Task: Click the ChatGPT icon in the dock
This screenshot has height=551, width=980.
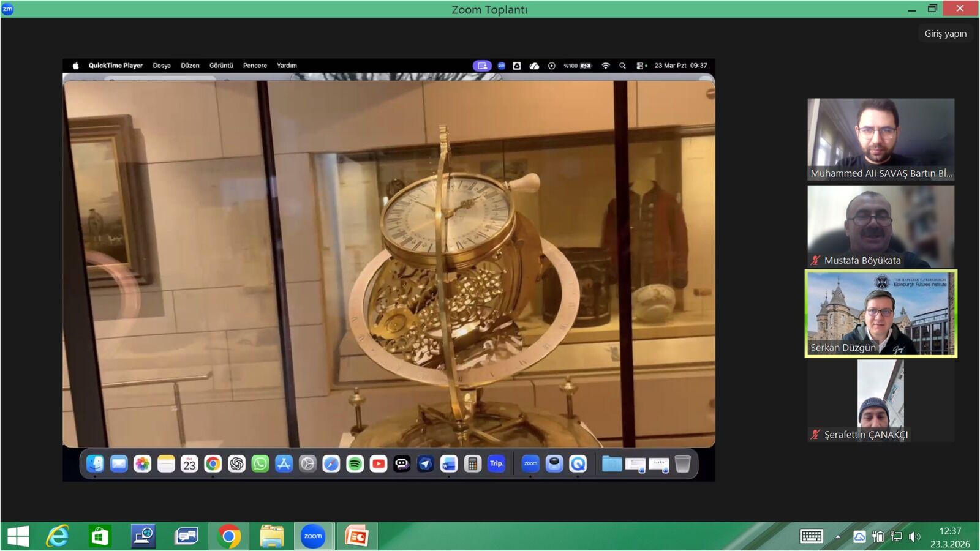Action: click(236, 464)
